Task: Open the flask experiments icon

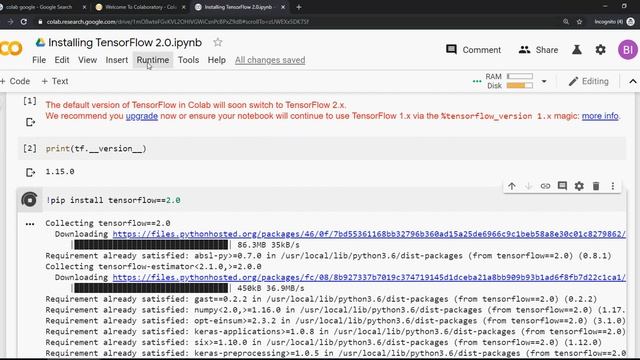Action: coord(576,50)
